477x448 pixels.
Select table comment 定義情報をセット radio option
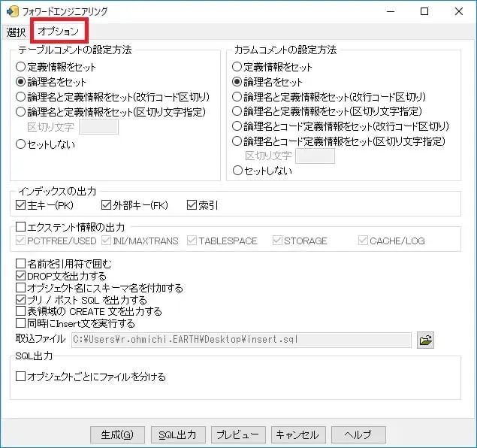coord(21,67)
